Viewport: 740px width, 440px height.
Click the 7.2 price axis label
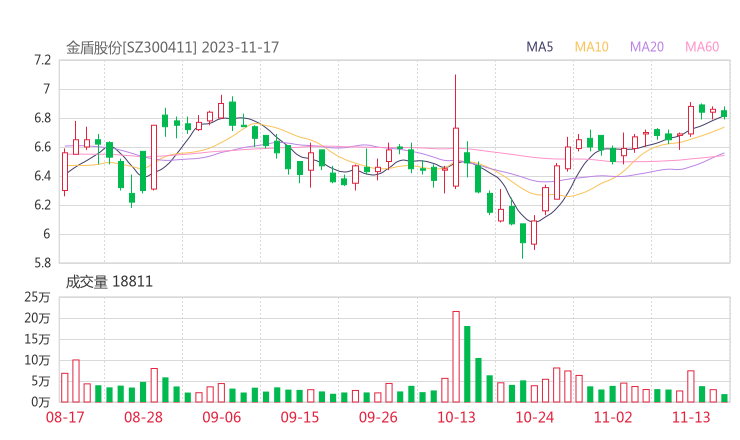click(42, 60)
